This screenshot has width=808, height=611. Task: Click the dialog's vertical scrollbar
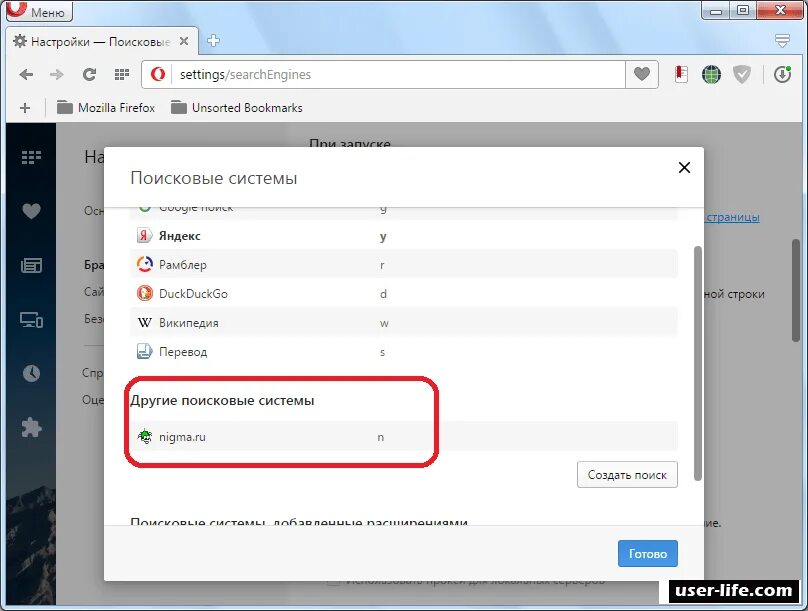[698, 363]
